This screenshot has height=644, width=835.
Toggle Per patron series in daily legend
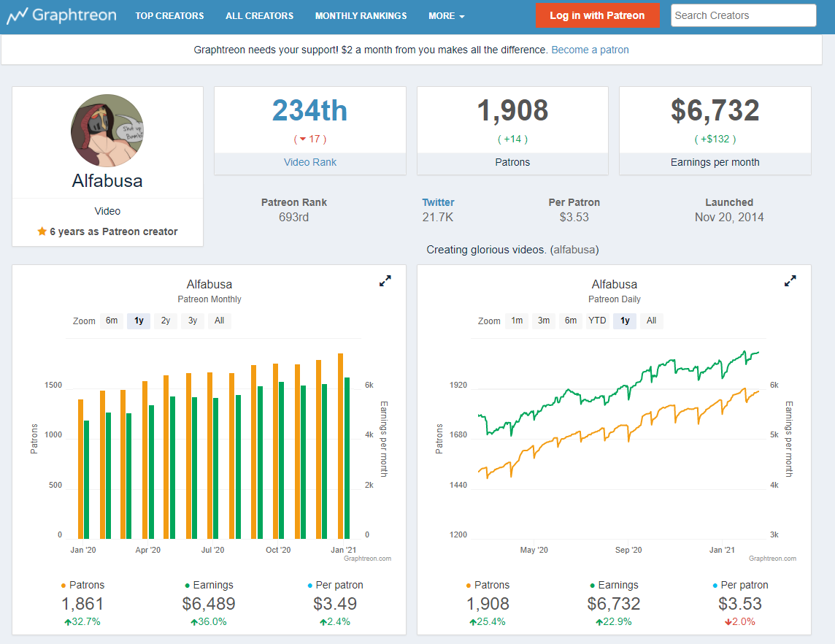(x=740, y=585)
